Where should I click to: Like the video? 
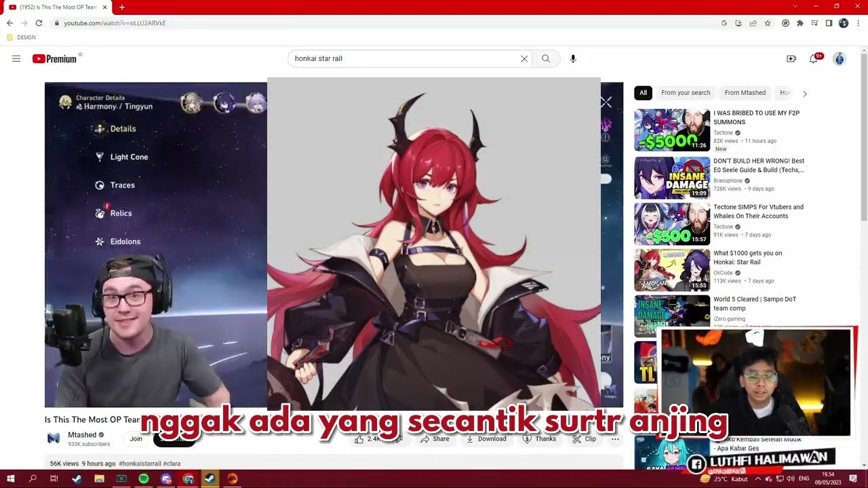pyautogui.click(x=367, y=439)
